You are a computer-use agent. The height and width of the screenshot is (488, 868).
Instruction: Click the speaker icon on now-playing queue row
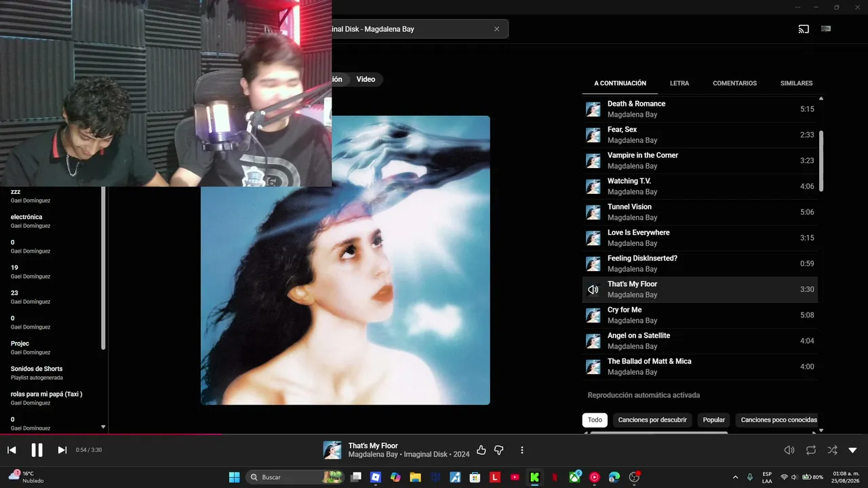(593, 289)
